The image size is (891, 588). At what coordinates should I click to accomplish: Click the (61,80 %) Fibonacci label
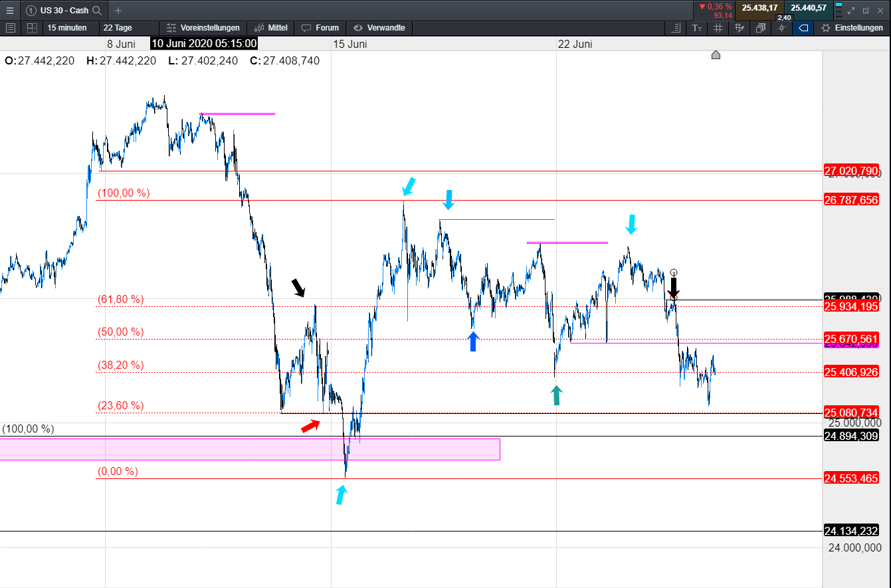121,300
